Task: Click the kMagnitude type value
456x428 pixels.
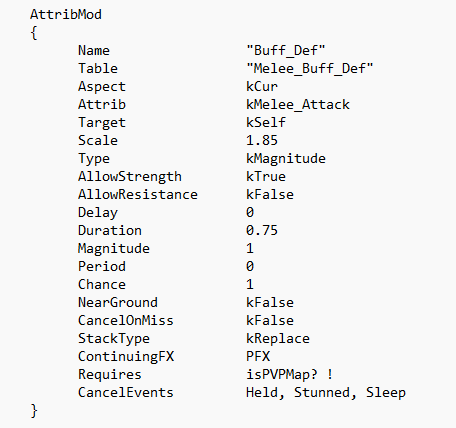Action: tap(286, 158)
